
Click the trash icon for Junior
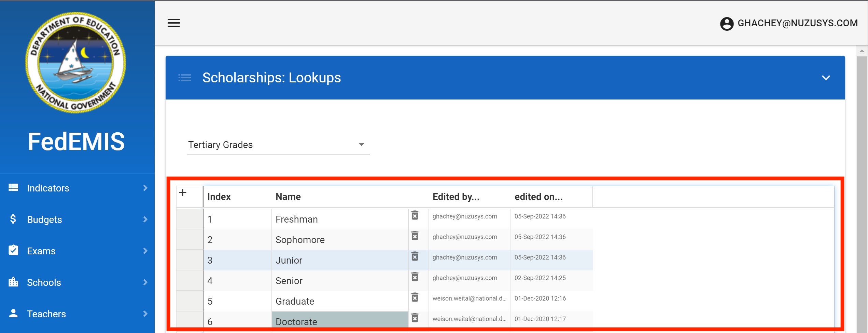tap(415, 256)
